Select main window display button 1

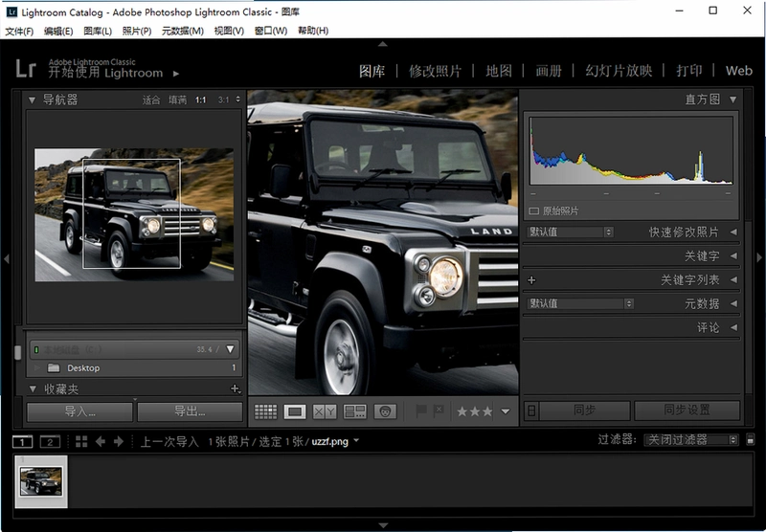22,442
